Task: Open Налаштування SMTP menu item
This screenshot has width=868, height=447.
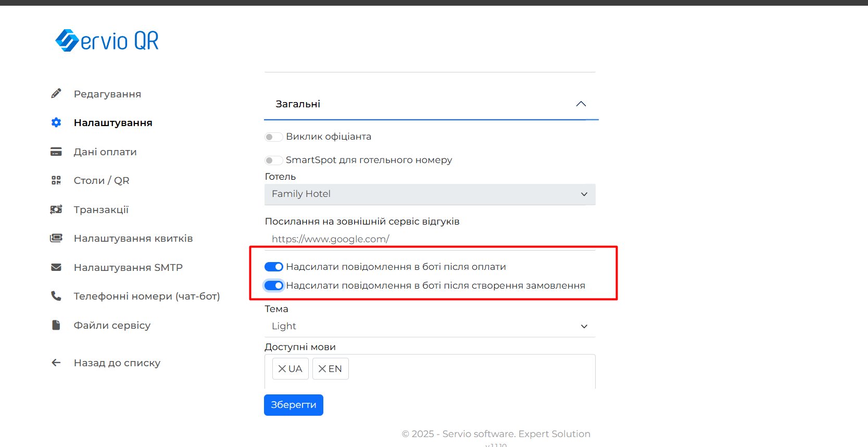Action: (128, 267)
